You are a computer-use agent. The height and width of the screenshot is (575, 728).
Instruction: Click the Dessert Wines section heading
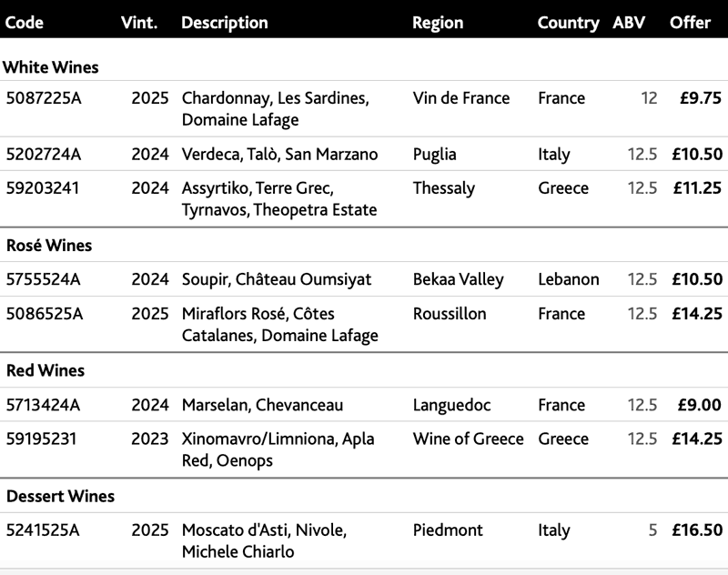[x=60, y=496]
